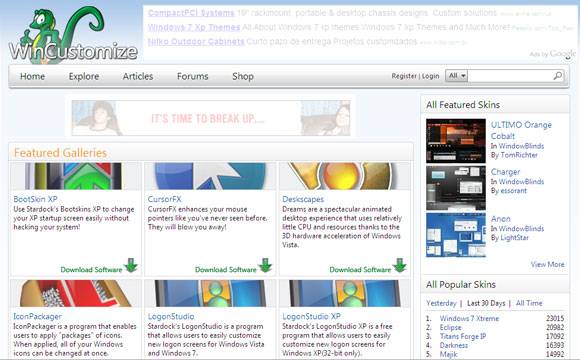580x360 pixels.
Task: Open the IconPackager gallery image
Action: (75, 293)
